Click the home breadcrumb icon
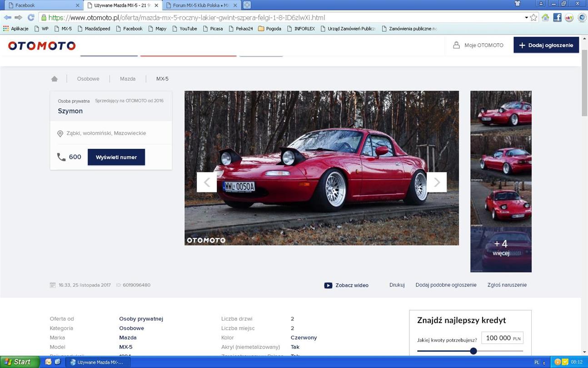Image resolution: width=588 pixels, height=368 pixels. (x=55, y=79)
